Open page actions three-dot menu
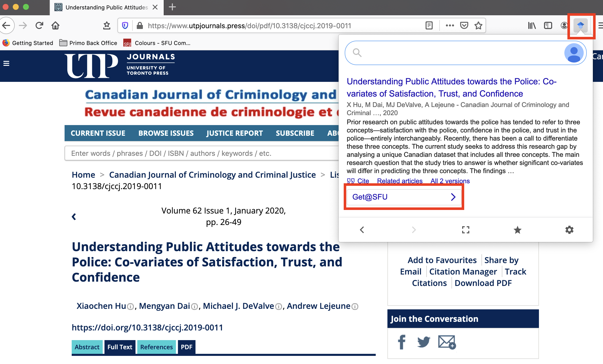Viewport: 603px width, 364px height. point(450,25)
